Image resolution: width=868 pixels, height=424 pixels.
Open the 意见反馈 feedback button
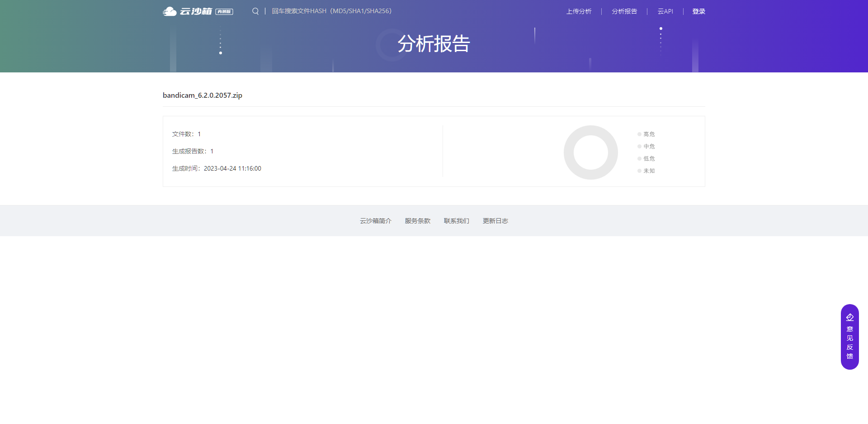click(850, 337)
